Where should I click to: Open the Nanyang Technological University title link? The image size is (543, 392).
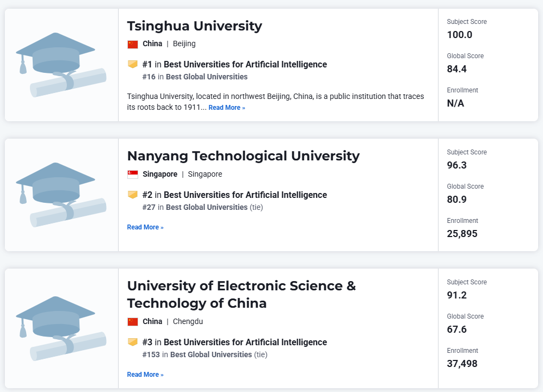coord(243,156)
